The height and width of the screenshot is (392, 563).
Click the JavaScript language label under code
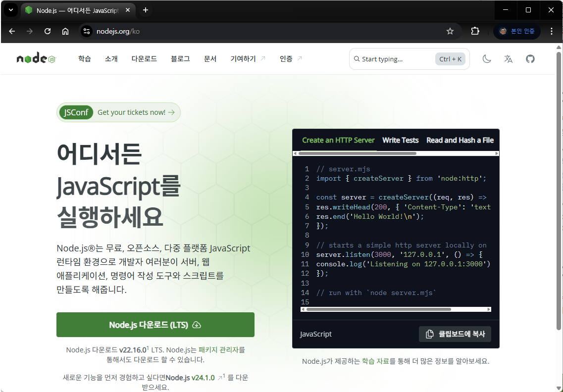316,334
